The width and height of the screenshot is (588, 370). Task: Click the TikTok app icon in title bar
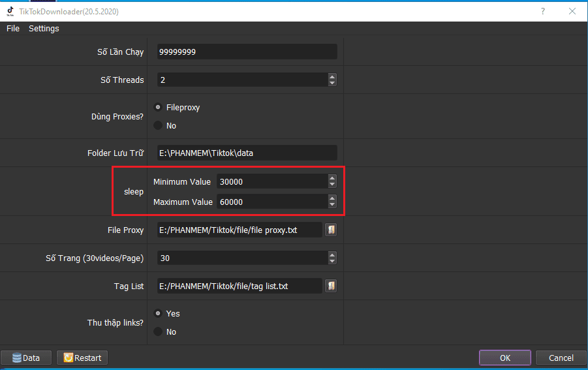[x=10, y=11]
